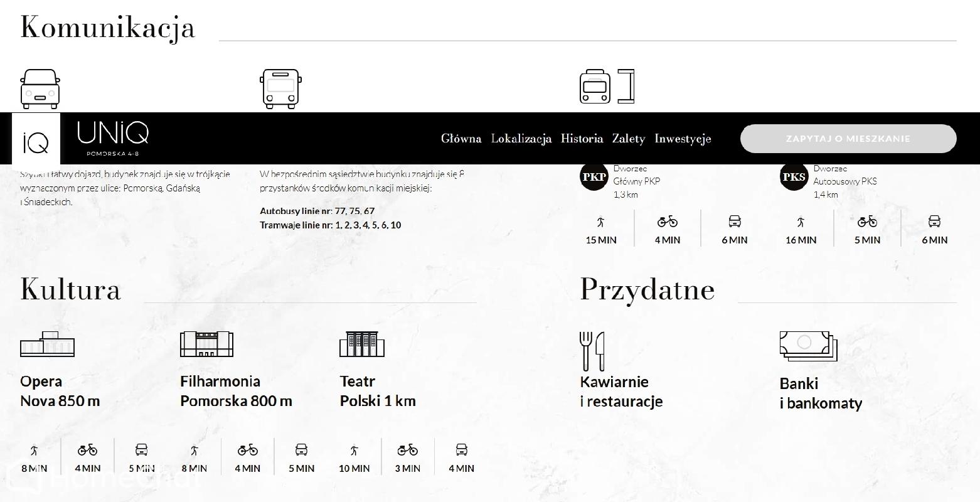Click Dworzec Autobusowy PKS 1,4 km text
Viewport: 980px width, 502px height.
click(845, 181)
